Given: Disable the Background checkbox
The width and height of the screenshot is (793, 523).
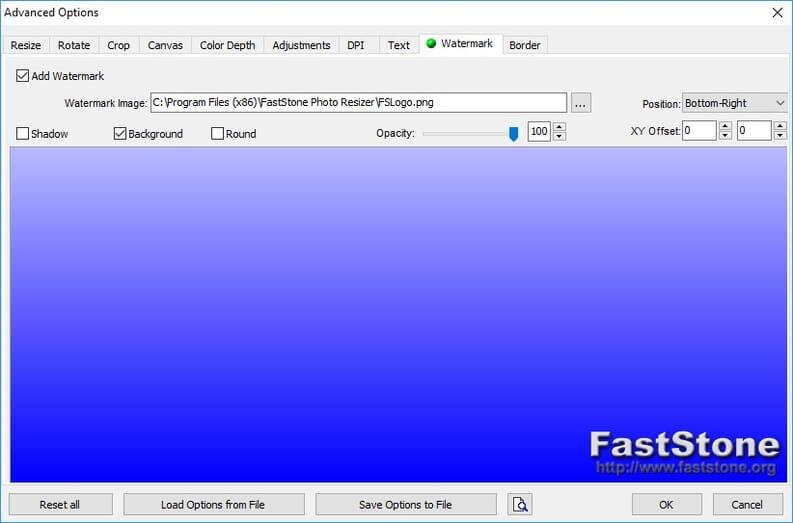Looking at the screenshot, I should click(x=120, y=134).
